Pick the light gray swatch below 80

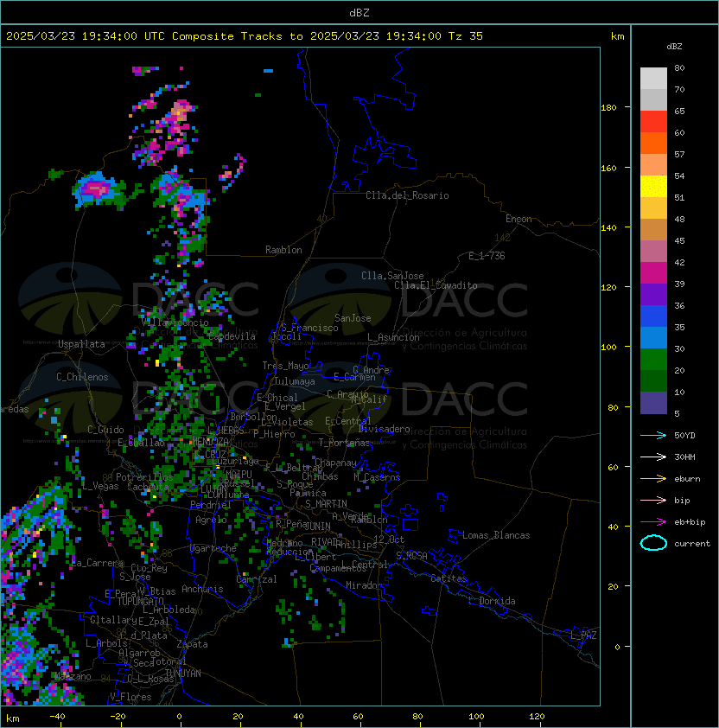pos(653,78)
